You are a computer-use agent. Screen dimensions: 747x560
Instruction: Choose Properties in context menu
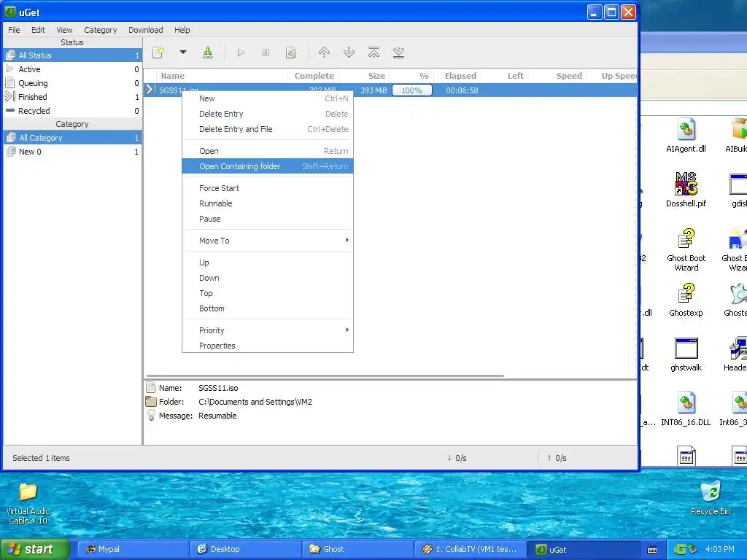(x=268, y=345)
